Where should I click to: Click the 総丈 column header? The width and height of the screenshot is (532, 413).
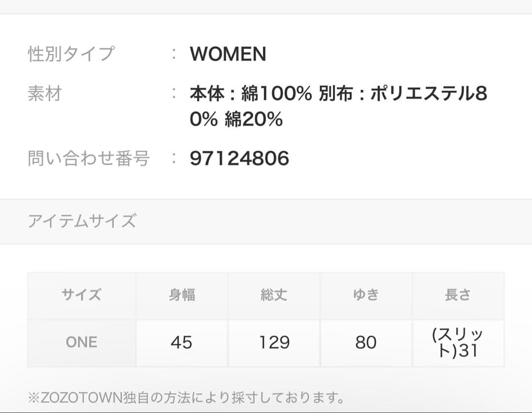(x=274, y=295)
